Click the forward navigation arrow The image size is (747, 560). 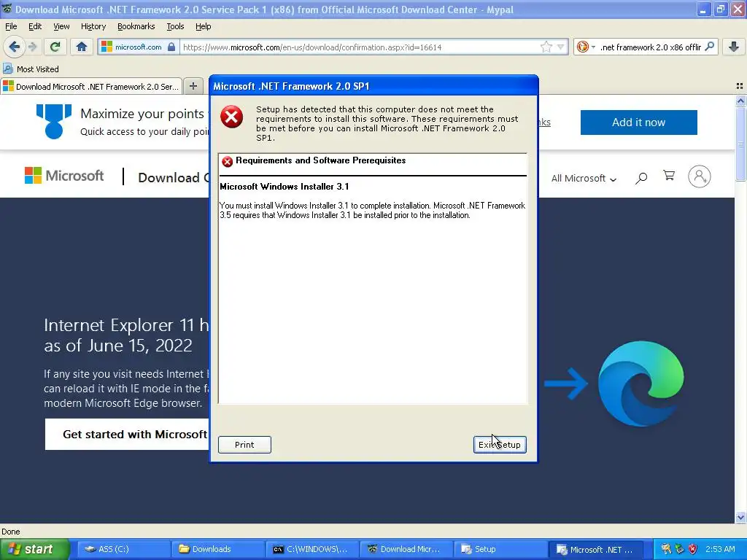click(x=32, y=47)
